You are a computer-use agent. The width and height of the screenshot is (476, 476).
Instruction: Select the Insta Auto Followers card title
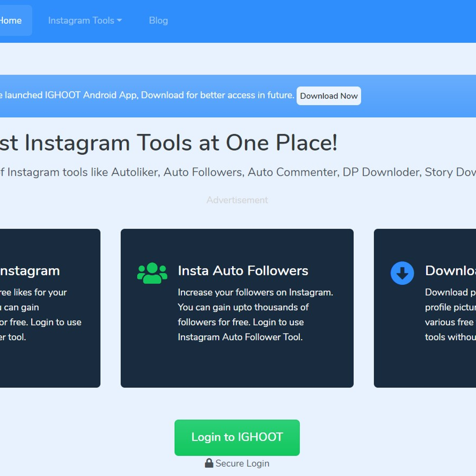coord(243,271)
